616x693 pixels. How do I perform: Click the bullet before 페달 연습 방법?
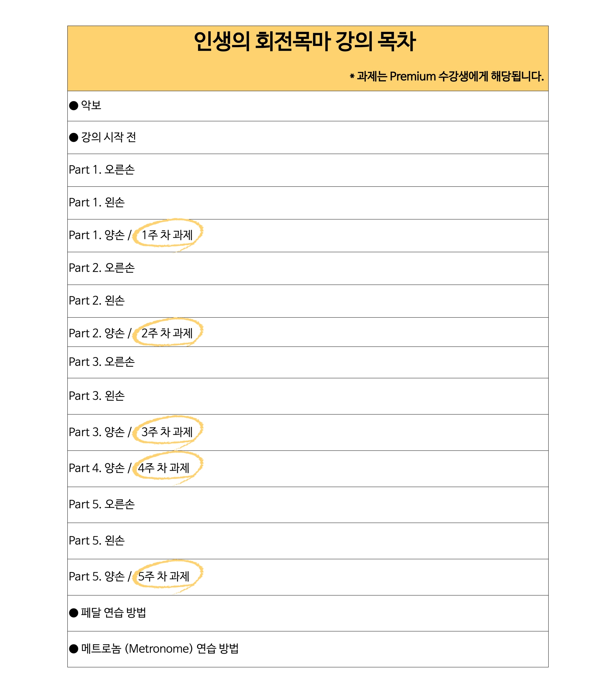73,613
